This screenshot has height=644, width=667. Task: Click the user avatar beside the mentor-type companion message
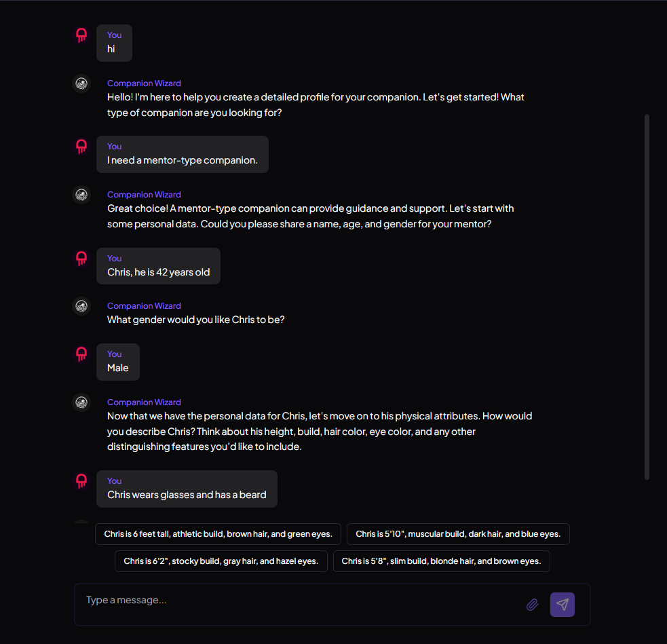tap(81, 147)
